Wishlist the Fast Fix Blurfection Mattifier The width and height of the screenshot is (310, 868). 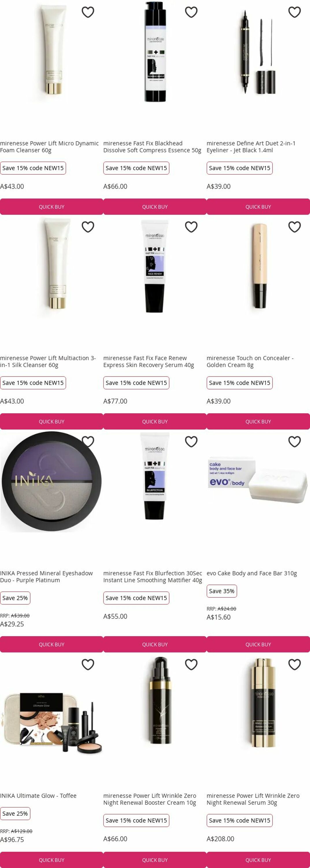pyautogui.click(x=191, y=442)
